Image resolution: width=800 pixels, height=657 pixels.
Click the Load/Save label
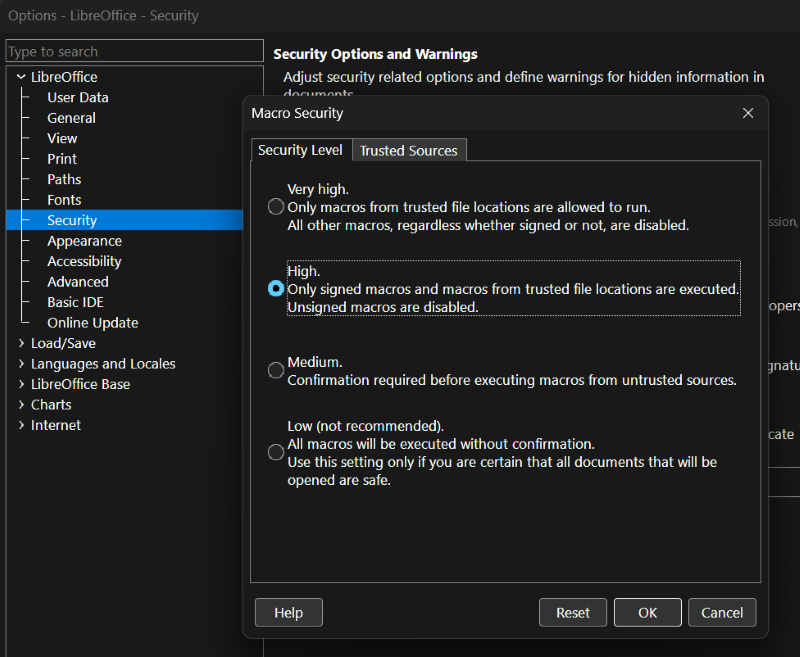point(63,343)
